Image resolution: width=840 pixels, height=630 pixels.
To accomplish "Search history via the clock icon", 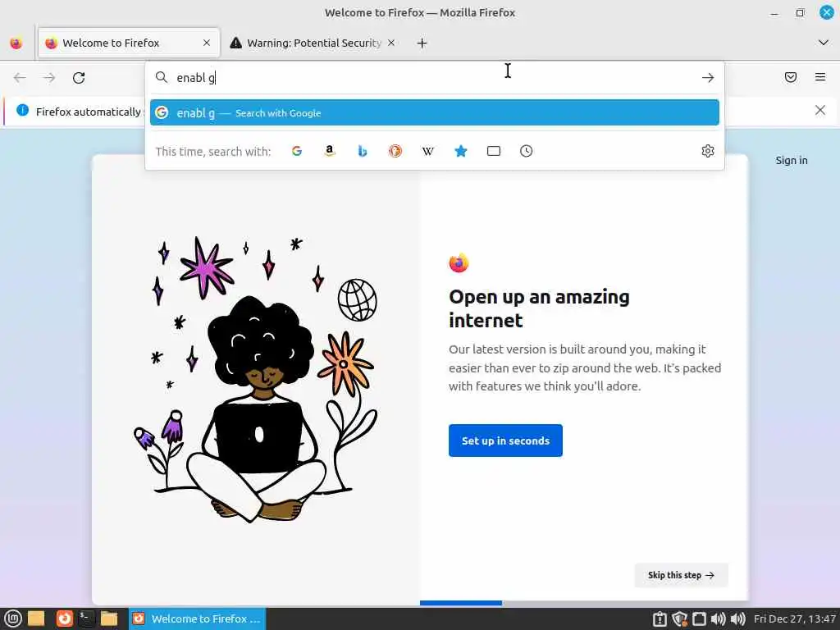I will coord(526,151).
